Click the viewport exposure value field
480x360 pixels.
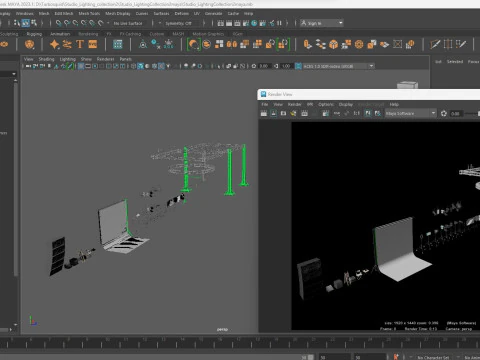coord(264,66)
